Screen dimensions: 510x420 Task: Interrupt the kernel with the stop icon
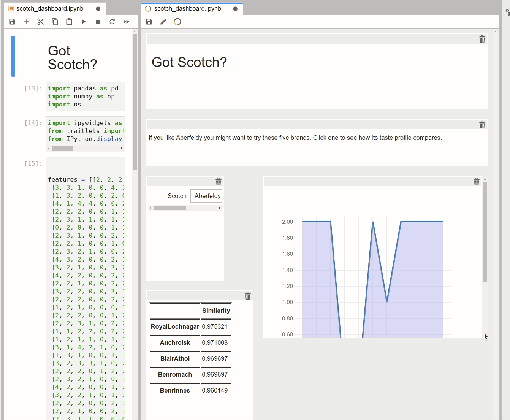(x=97, y=22)
